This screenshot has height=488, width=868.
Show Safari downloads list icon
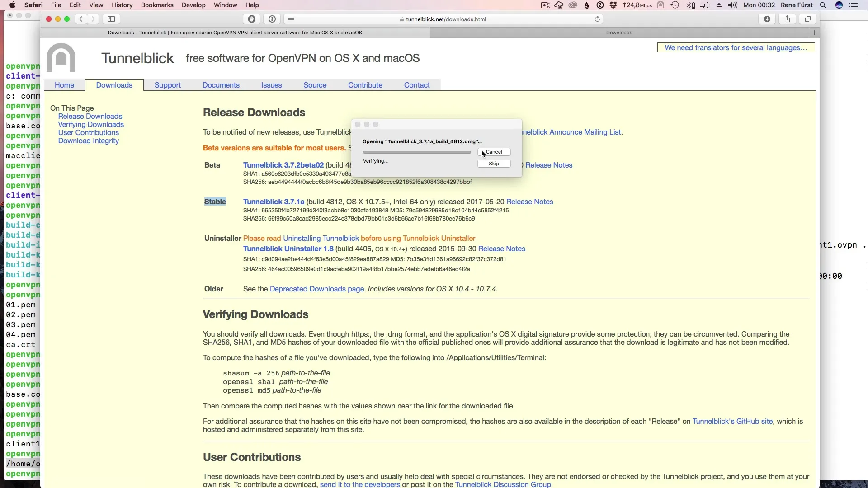[x=767, y=19]
